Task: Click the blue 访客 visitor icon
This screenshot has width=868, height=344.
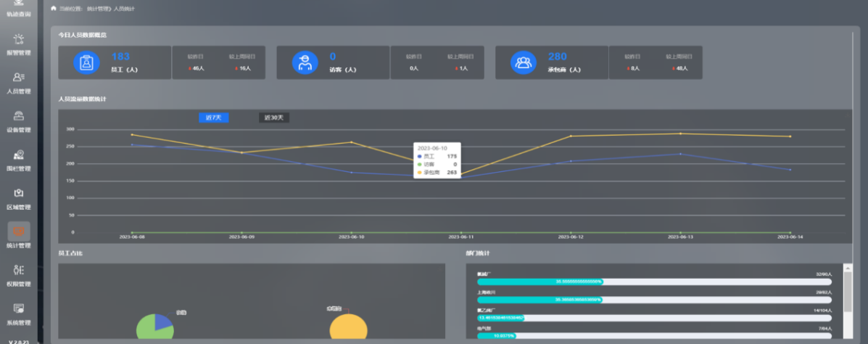Action: [305, 62]
